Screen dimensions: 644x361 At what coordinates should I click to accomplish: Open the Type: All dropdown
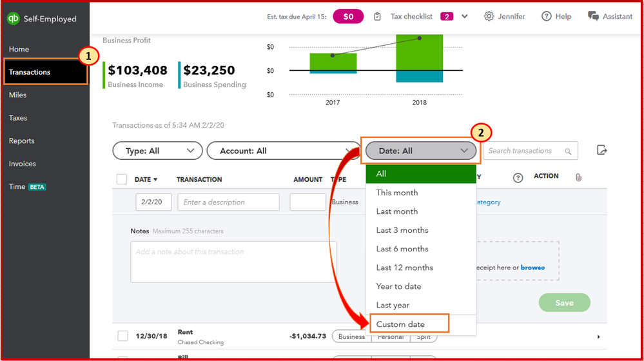pyautogui.click(x=157, y=151)
